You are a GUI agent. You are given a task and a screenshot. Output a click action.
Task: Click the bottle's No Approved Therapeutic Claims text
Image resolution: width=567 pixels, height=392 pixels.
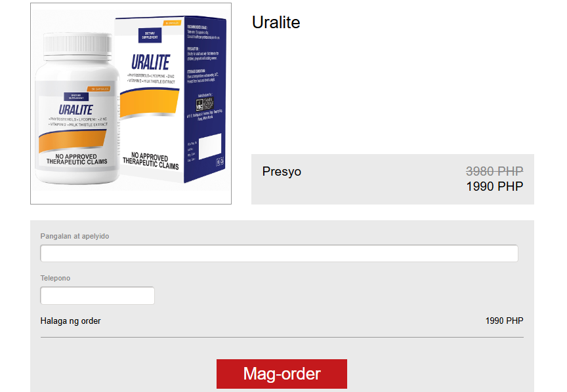(x=77, y=159)
